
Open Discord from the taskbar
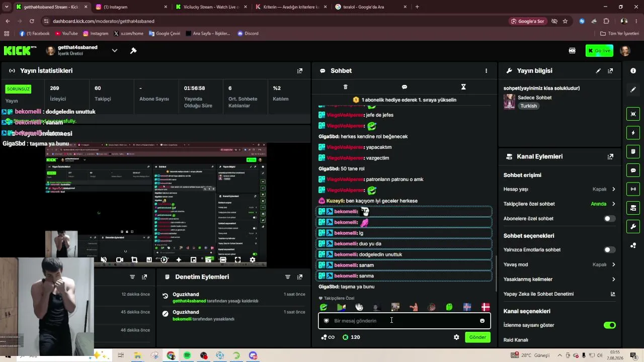(x=253, y=355)
